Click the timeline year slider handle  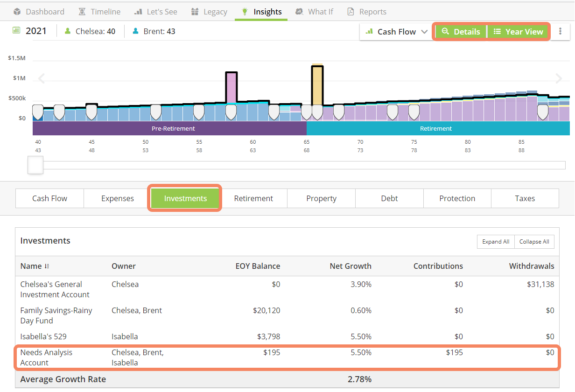coord(35,165)
